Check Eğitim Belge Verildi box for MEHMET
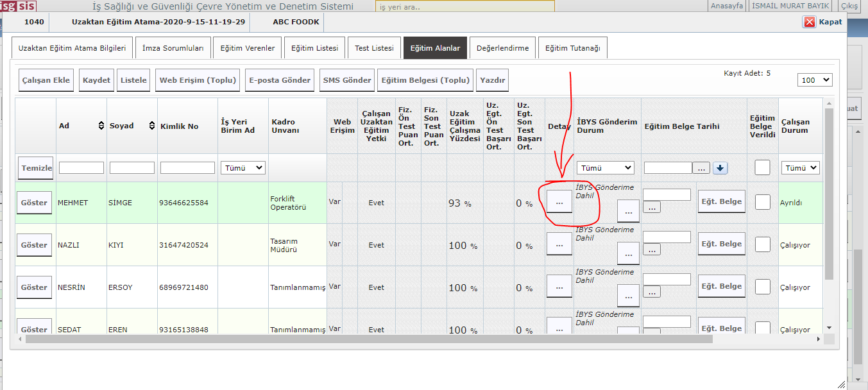868x390 pixels. click(x=762, y=202)
